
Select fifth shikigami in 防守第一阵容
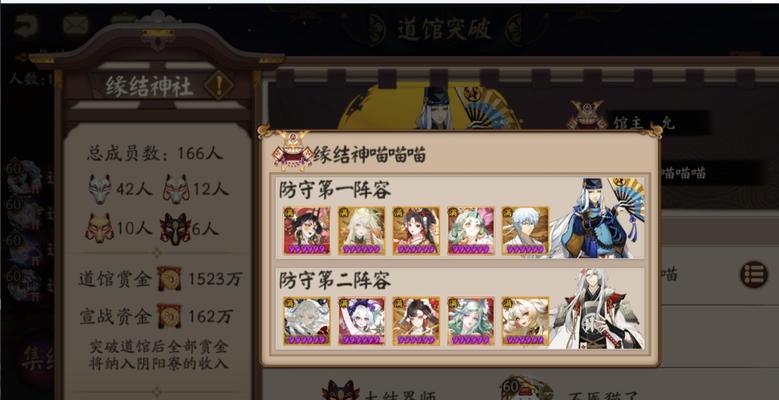[525, 231]
